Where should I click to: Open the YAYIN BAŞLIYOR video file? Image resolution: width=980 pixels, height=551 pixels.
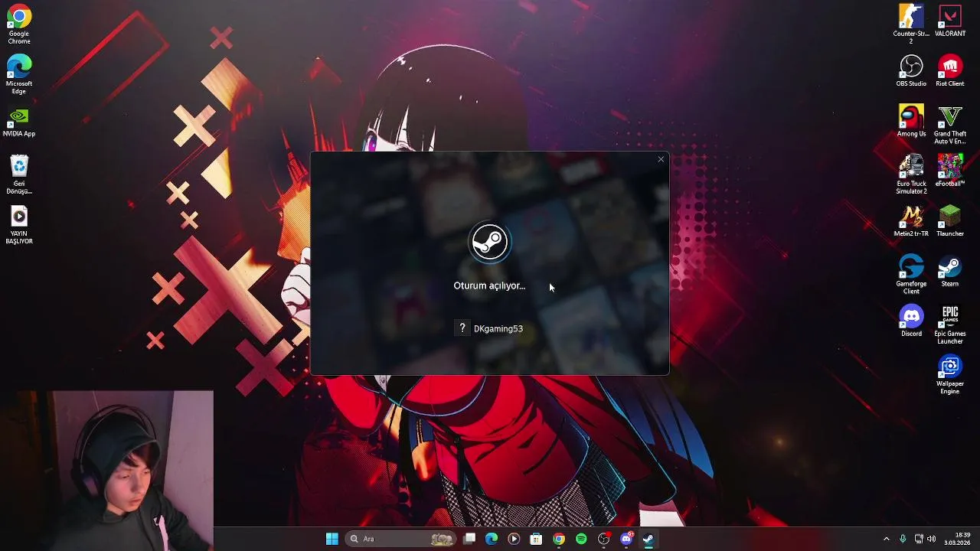click(x=19, y=225)
